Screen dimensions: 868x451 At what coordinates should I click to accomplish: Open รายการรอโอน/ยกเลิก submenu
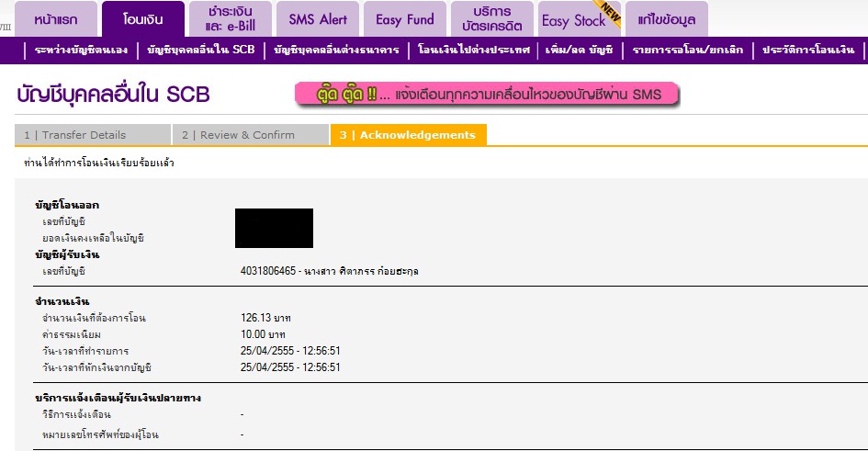point(688,50)
